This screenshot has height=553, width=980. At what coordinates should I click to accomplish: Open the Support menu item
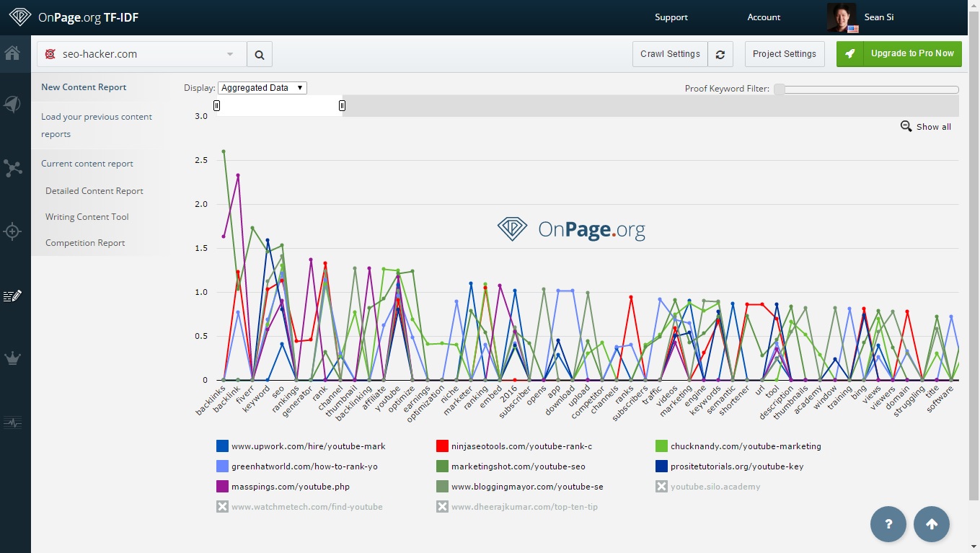pos(671,17)
